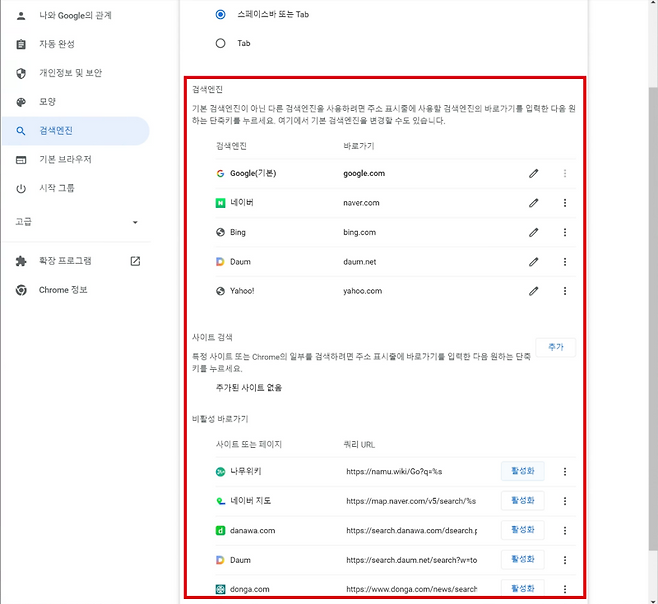Click the vertical scrollbar thumb
This screenshot has height=604, width=658.
pos(653,319)
